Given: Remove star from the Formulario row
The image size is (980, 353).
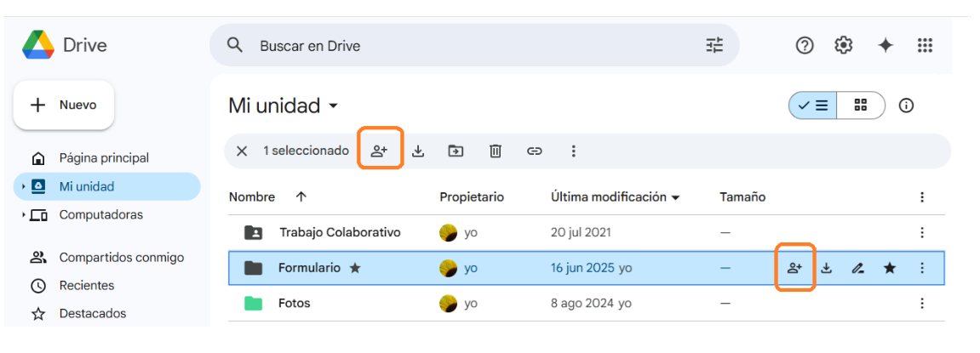Looking at the screenshot, I should pyautogui.click(x=890, y=268).
